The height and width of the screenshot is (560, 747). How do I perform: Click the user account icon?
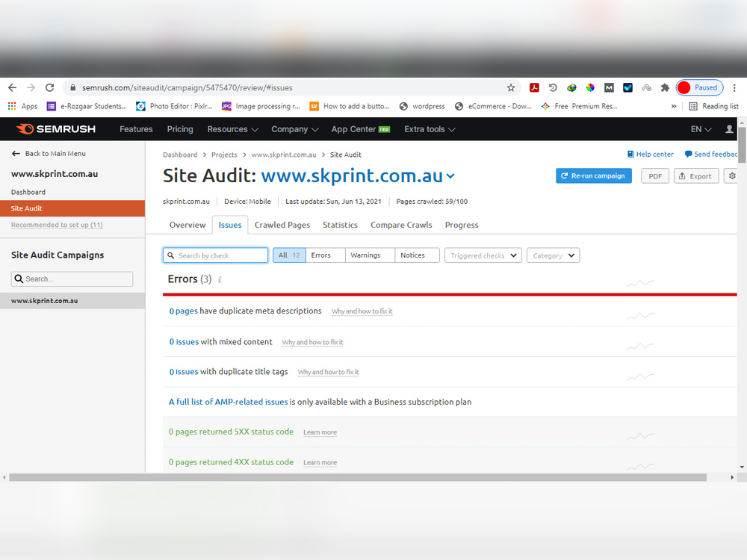tap(729, 129)
